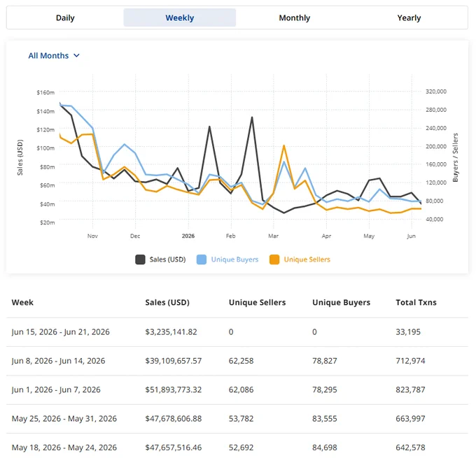Toggle the Unique Buyers blue legend swatch
476x458 pixels.
202,259
